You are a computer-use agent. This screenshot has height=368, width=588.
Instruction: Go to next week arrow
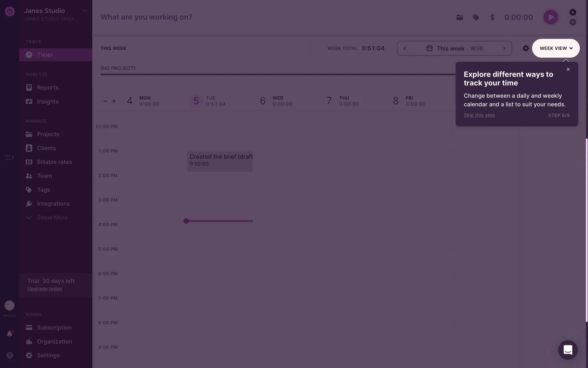pos(504,48)
